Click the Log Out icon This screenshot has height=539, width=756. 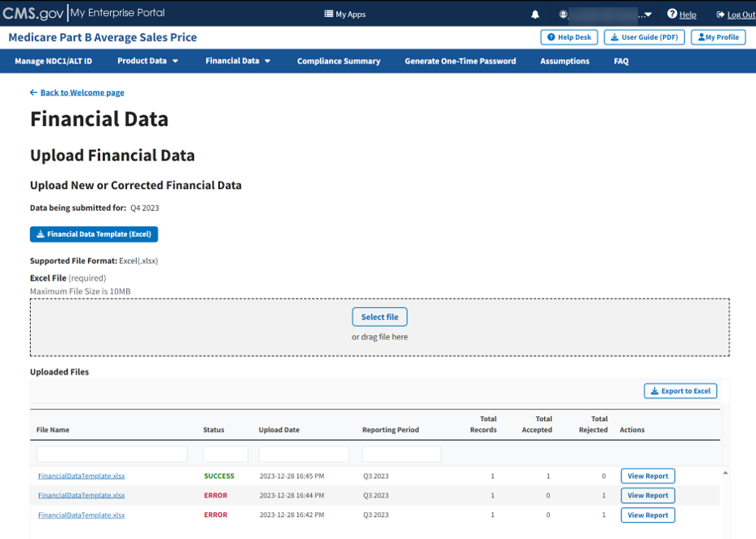tap(720, 15)
